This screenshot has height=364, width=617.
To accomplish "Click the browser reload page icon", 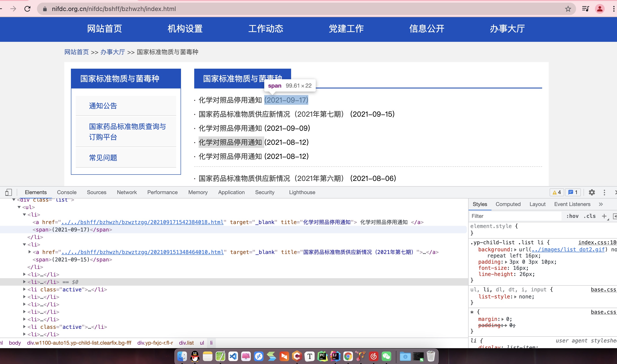I will (x=28, y=9).
